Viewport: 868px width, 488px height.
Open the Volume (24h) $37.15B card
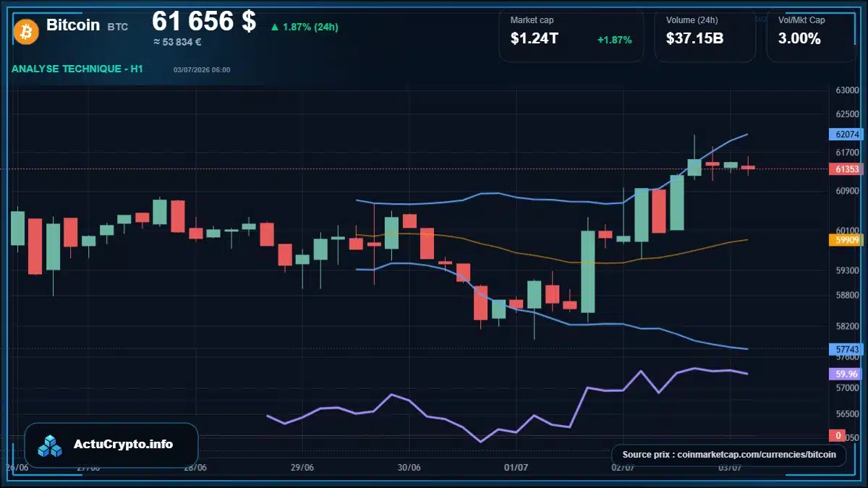[705, 35]
